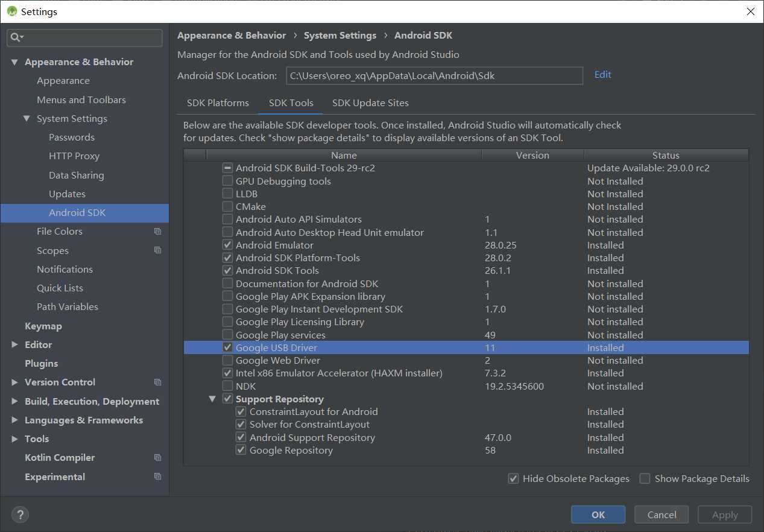Click the Android SDK Location path field
The width and height of the screenshot is (764, 532).
[x=434, y=75]
